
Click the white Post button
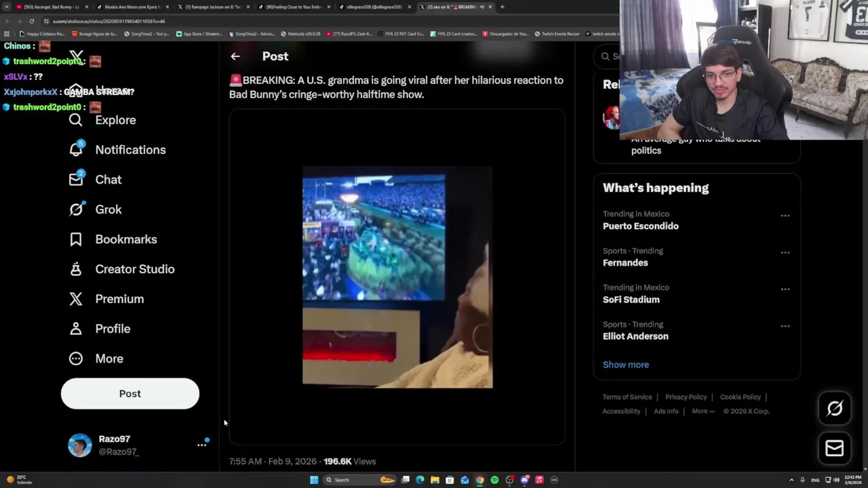point(130,394)
